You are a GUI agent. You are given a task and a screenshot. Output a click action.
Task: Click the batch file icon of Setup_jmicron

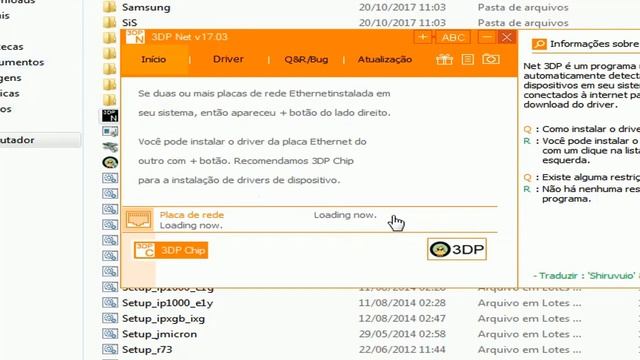(x=110, y=334)
